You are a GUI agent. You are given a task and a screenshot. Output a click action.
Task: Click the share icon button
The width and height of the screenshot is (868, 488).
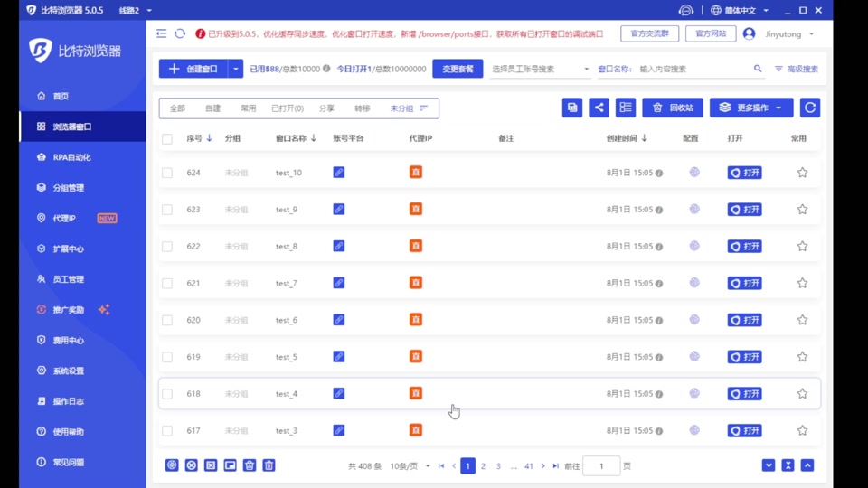[599, 108]
